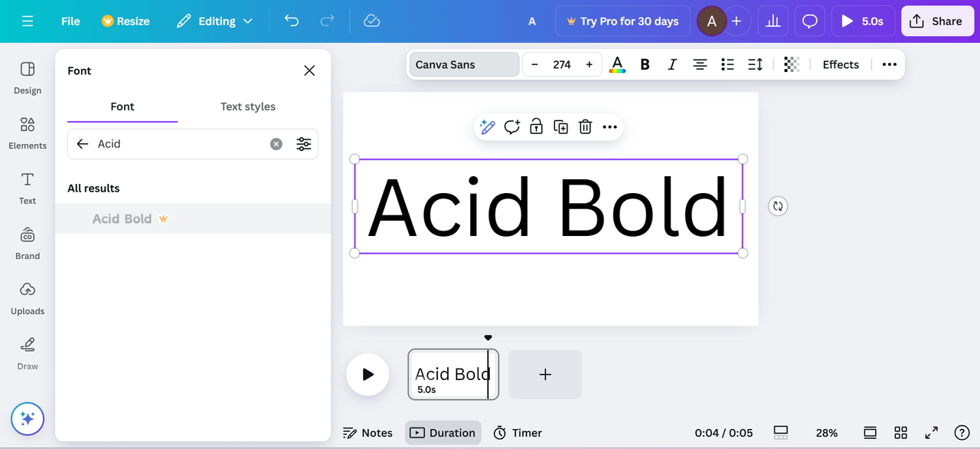Increase font size with plus
The width and height of the screenshot is (980, 449).
pos(589,64)
